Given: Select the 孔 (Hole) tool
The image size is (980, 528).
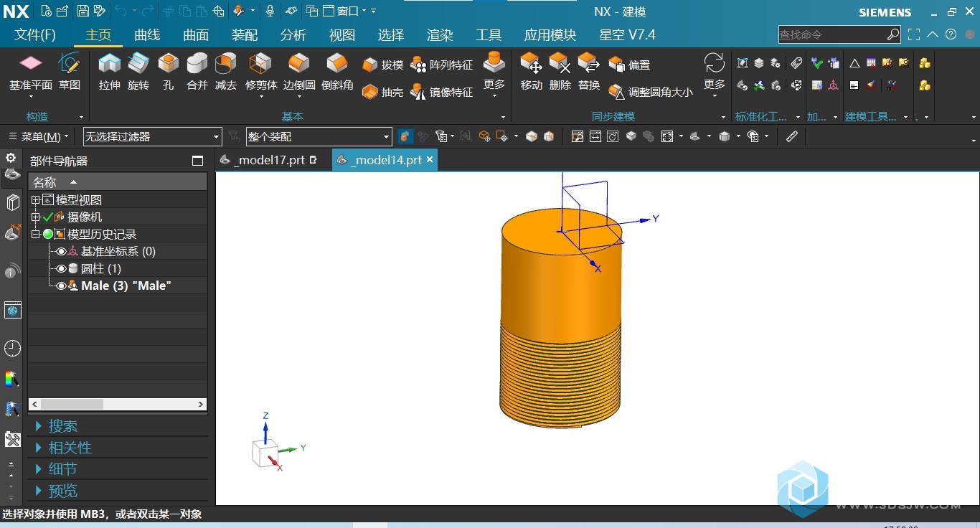Looking at the screenshot, I should [x=168, y=72].
